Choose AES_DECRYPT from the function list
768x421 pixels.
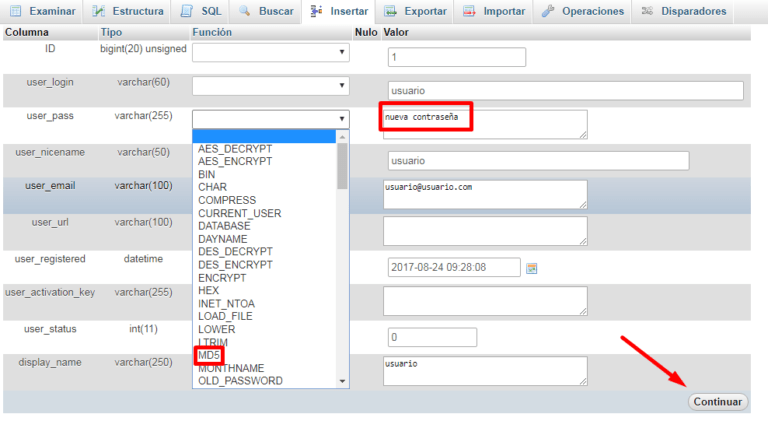[x=235, y=149]
